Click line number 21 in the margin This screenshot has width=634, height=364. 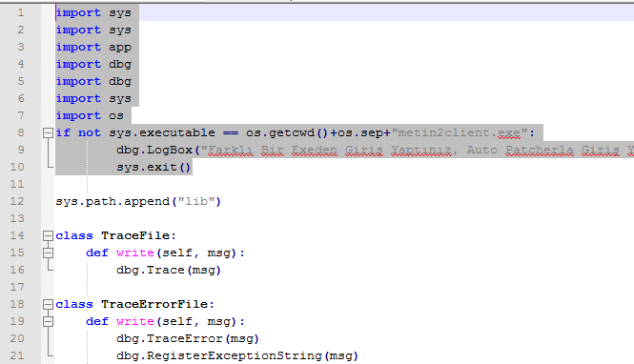tap(17, 355)
